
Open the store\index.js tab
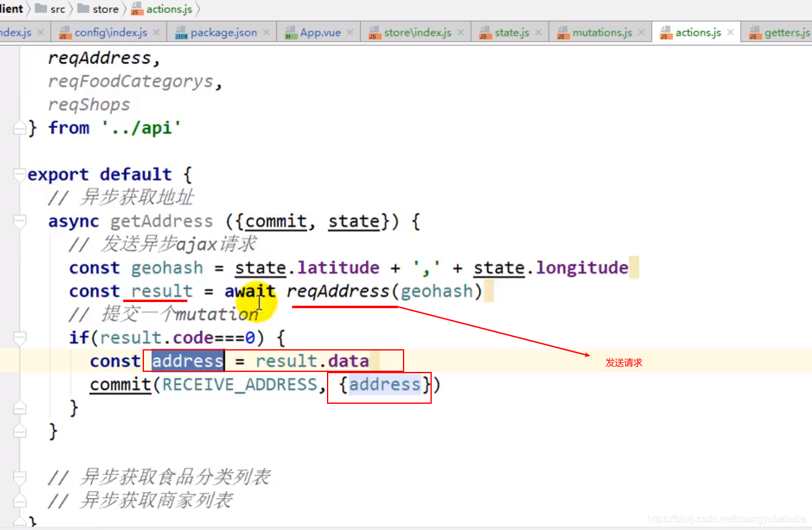(416, 32)
